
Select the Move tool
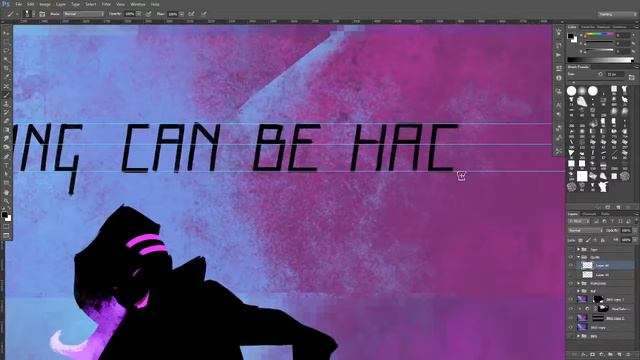(x=6, y=33)
